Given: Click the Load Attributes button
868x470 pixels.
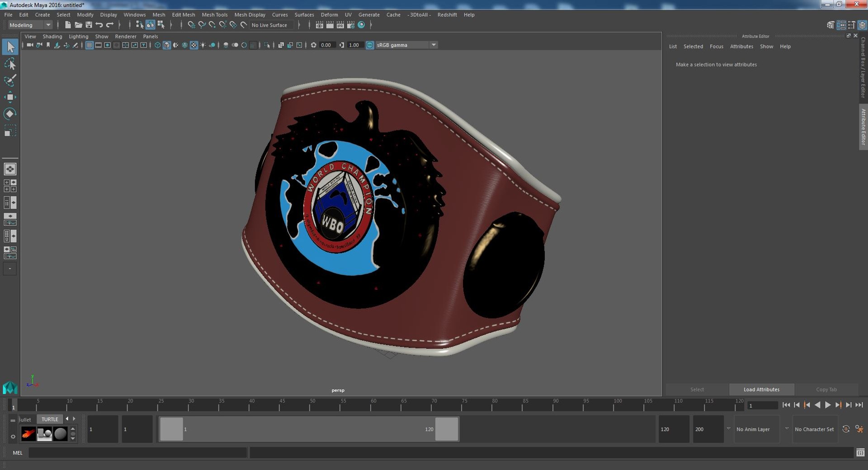Looking at the screenshot, I should tap(761, 389).
